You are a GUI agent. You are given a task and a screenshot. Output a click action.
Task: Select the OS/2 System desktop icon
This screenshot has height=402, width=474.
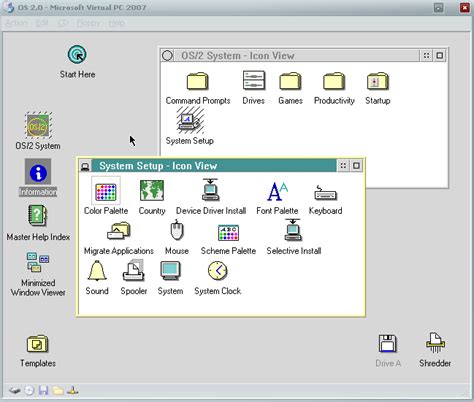pos(38,125)
